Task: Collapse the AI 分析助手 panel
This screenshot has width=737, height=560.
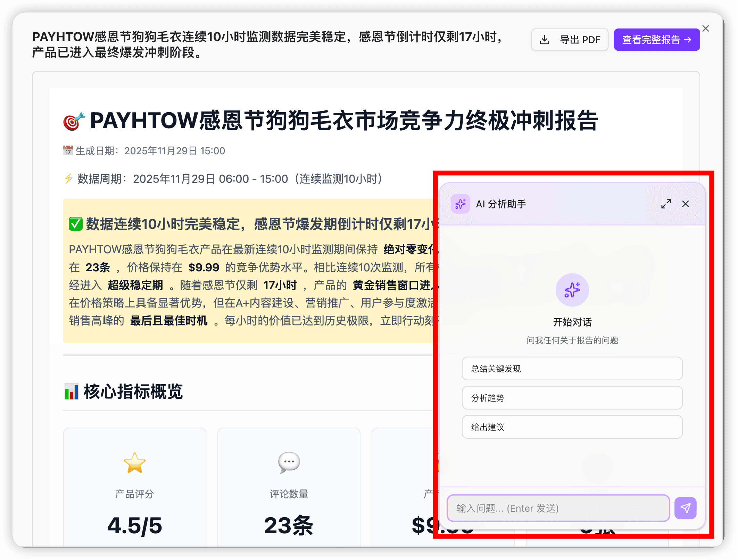Action: (685, 204)
